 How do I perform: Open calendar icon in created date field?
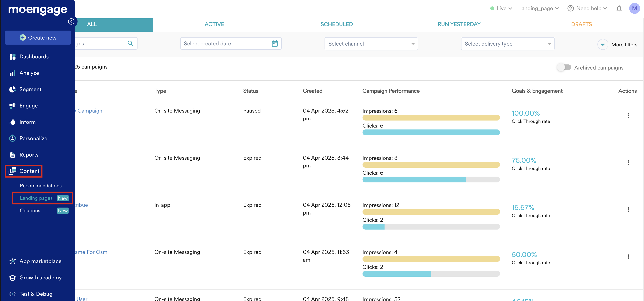coord(274,44)
